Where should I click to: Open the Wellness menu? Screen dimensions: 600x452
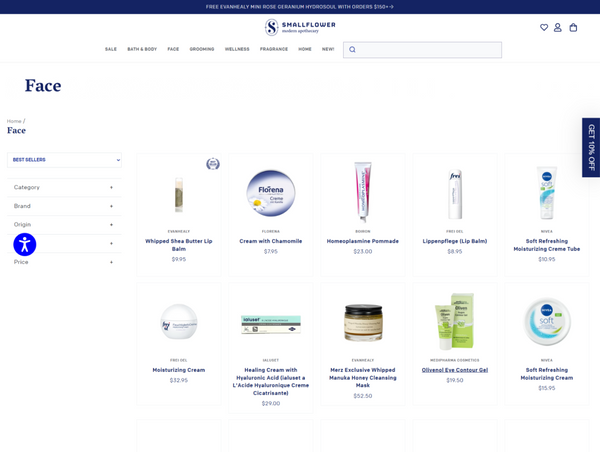pos(237,49)
